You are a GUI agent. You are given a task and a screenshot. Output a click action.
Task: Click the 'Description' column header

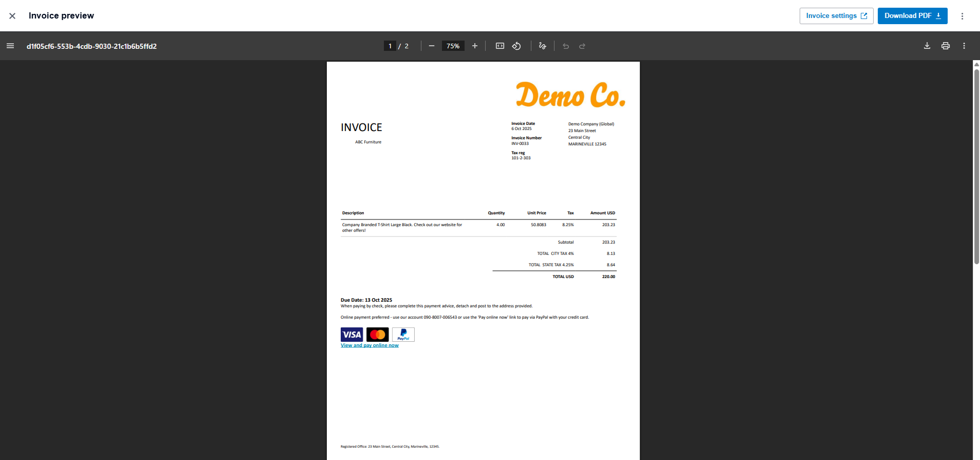(x=353, y=213)
